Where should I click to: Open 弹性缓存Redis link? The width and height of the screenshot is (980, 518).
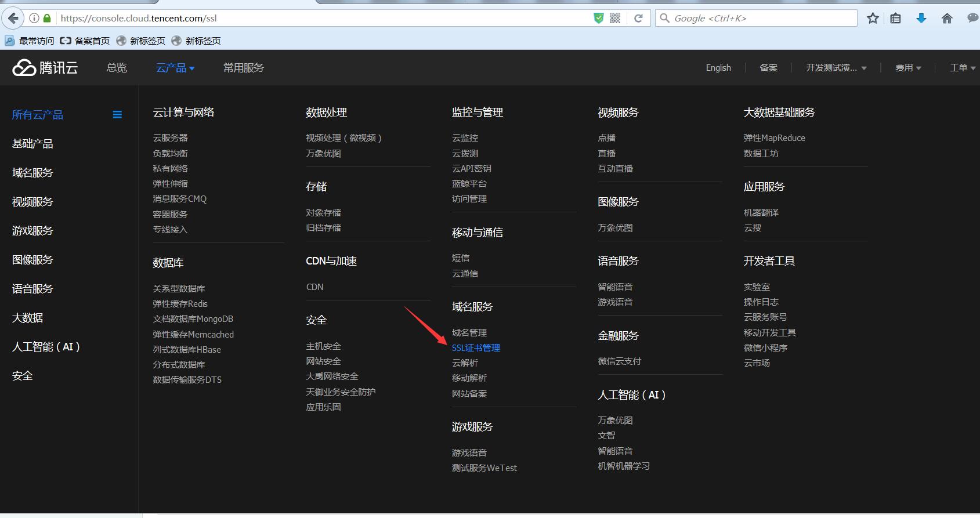pos(180,303)
